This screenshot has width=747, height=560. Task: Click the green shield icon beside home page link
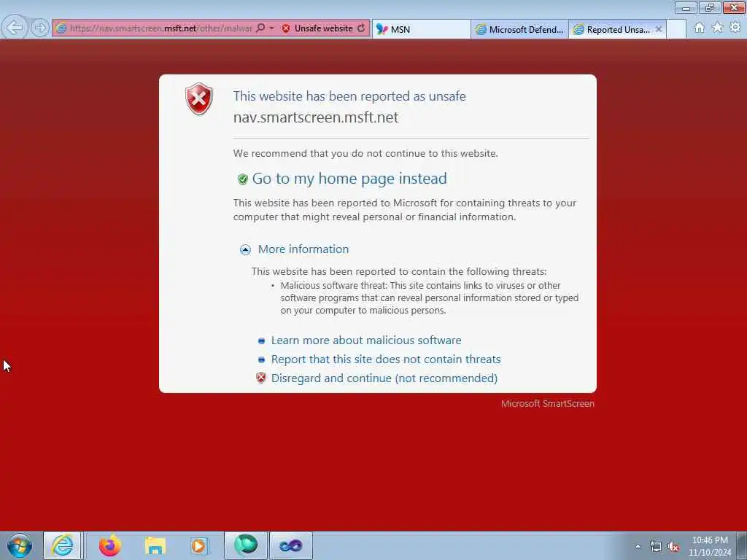242,179
